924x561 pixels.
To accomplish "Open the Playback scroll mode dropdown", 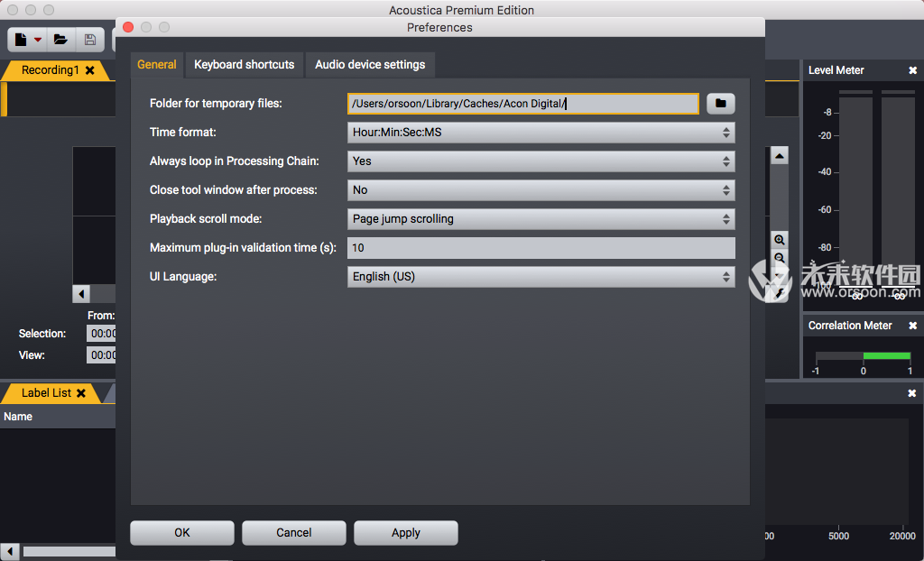I will click(x=541, y=219).
